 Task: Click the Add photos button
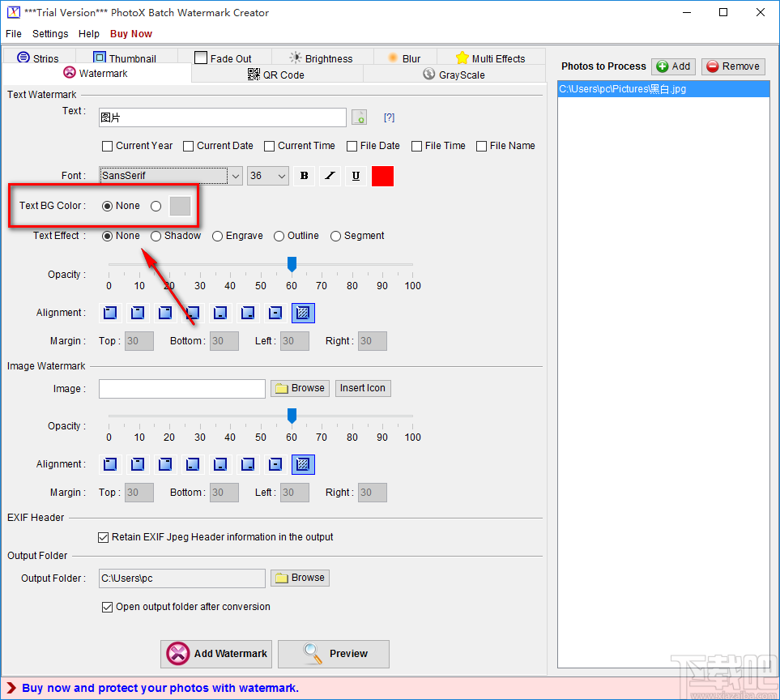(673, 66)
